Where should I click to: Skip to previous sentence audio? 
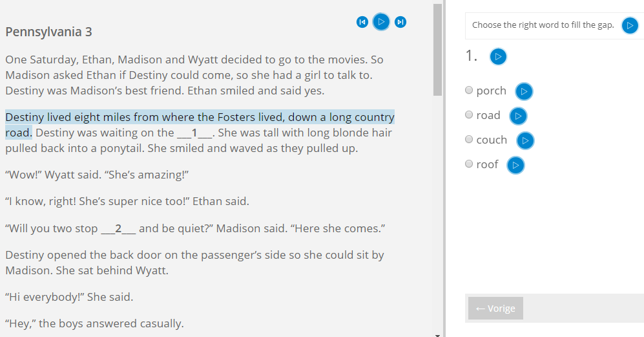click(x=362, y=22)
